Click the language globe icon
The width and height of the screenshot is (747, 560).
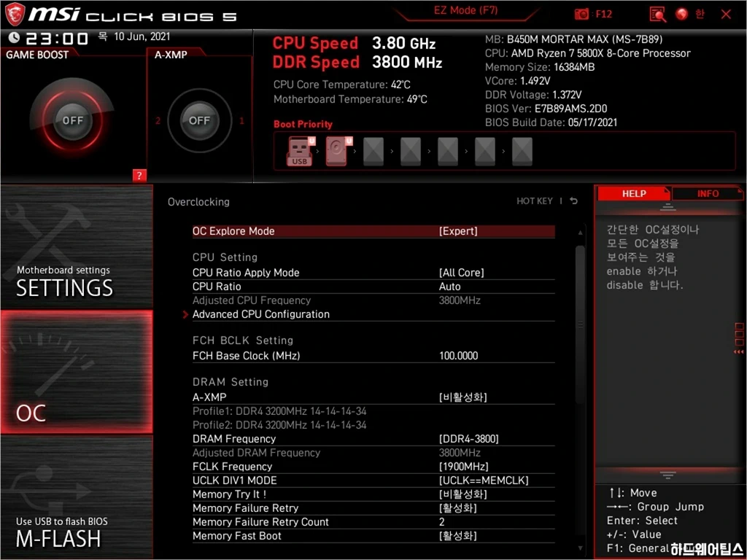pos(681,14)
